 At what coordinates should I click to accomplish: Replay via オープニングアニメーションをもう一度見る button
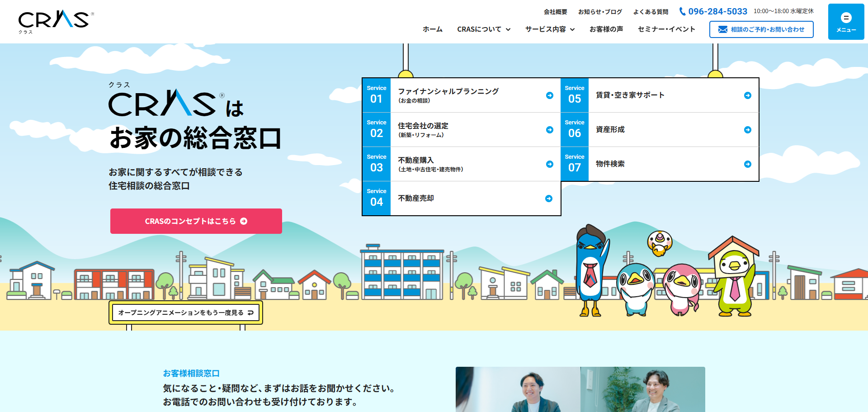coord(186,313)
